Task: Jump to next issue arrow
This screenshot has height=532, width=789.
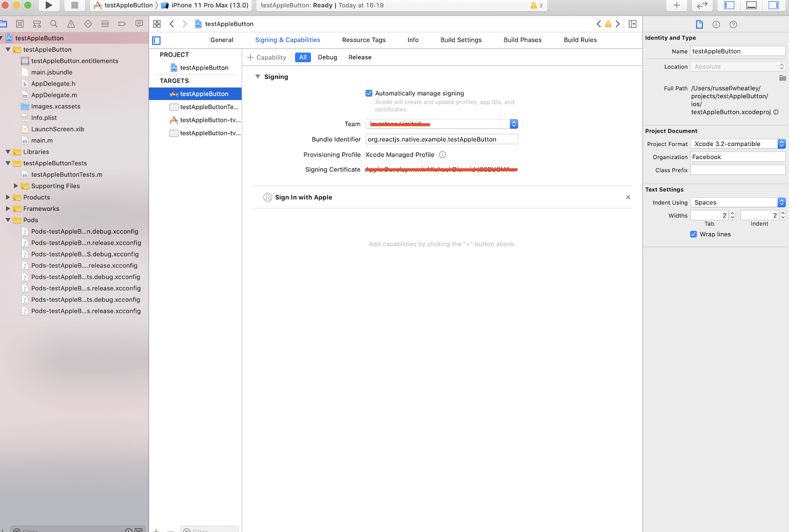Action: pos(618,24)
